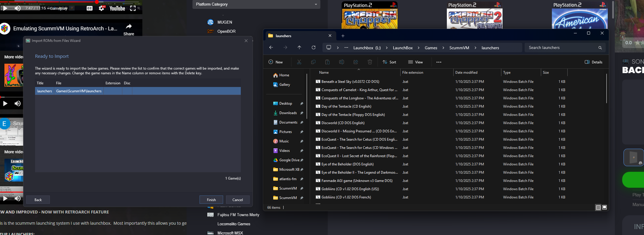Switch to large thumbnails view icon
The height and width of the screenshot is (235, 644).
coord(604,208)
